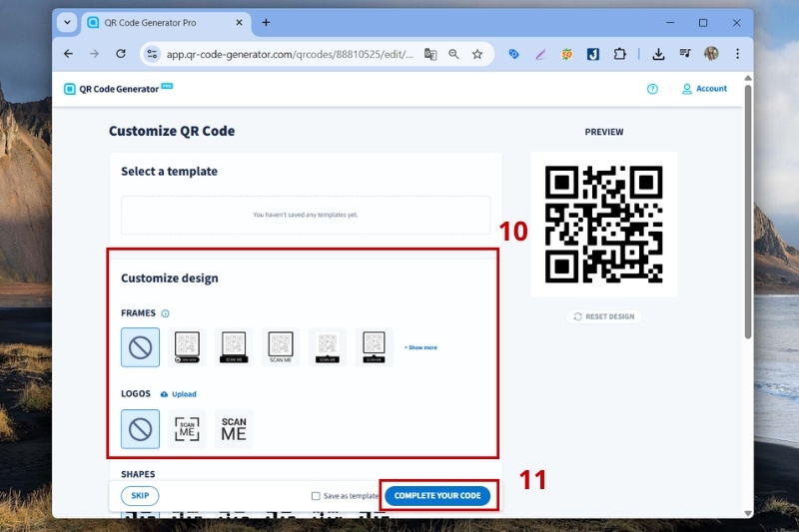Reset the QR code design

coord(604,316)
